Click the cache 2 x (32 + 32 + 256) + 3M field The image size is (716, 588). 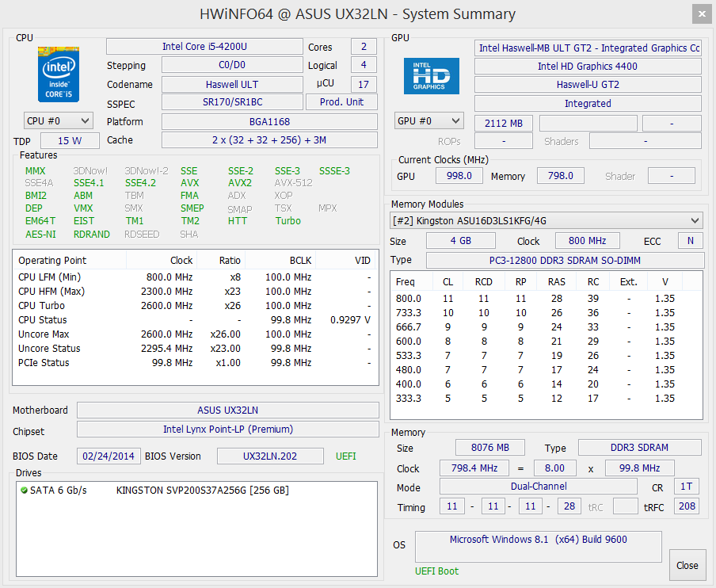pyautogui.click(x=269, y=139)
